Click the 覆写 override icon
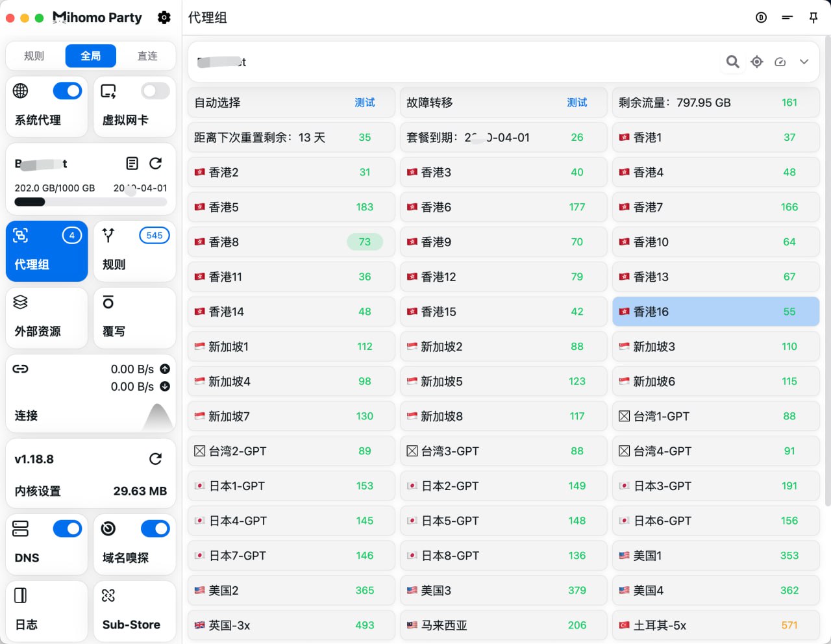The width and height of the screenshot is (831, 644). [x=108, y=302]
